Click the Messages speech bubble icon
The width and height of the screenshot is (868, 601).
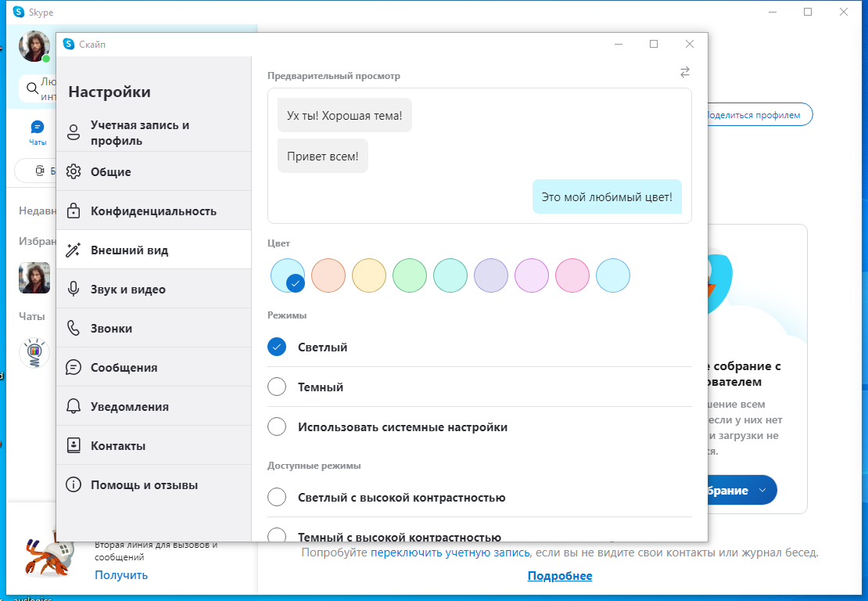[x=73, y=367]
